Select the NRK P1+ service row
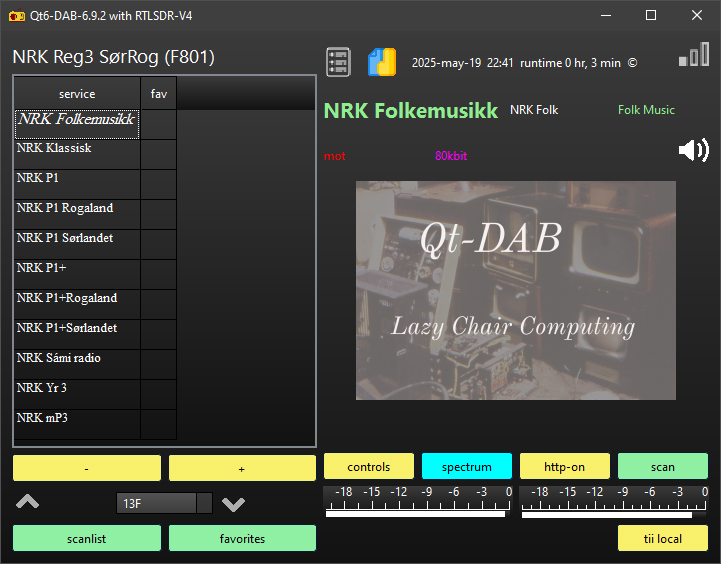 77,274
